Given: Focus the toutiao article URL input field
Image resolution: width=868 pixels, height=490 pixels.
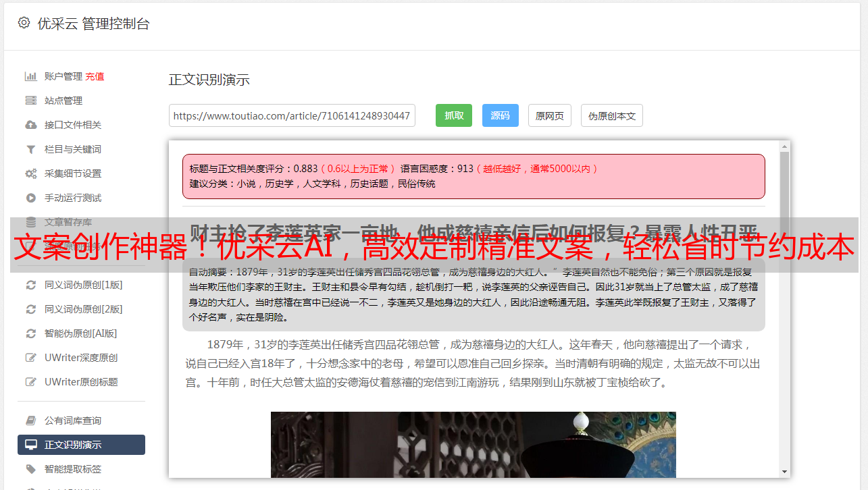Looking at the screenshot, I should pyautogui.click(x=292, y=115).
